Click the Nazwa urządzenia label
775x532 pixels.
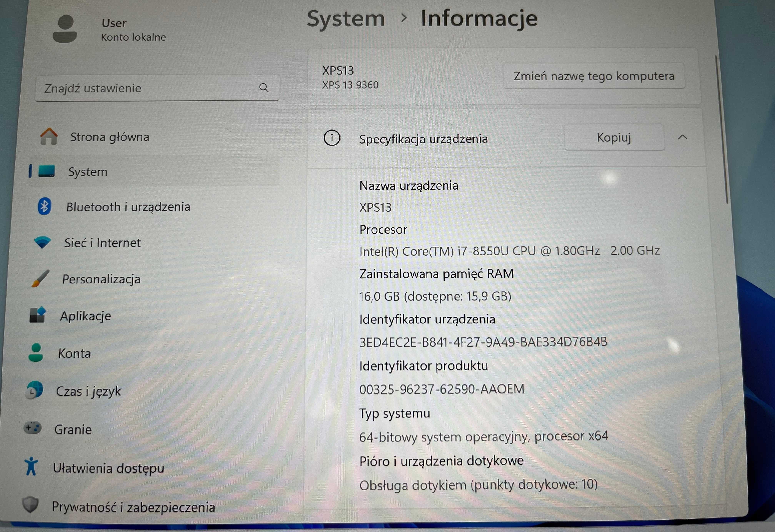(409, 186)
